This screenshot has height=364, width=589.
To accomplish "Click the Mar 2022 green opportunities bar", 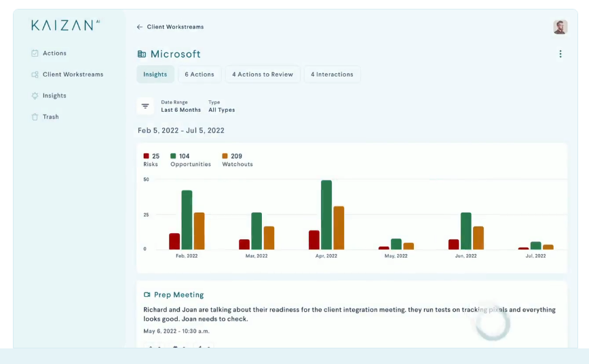I will pyautogui.click(x=256, y=231).
